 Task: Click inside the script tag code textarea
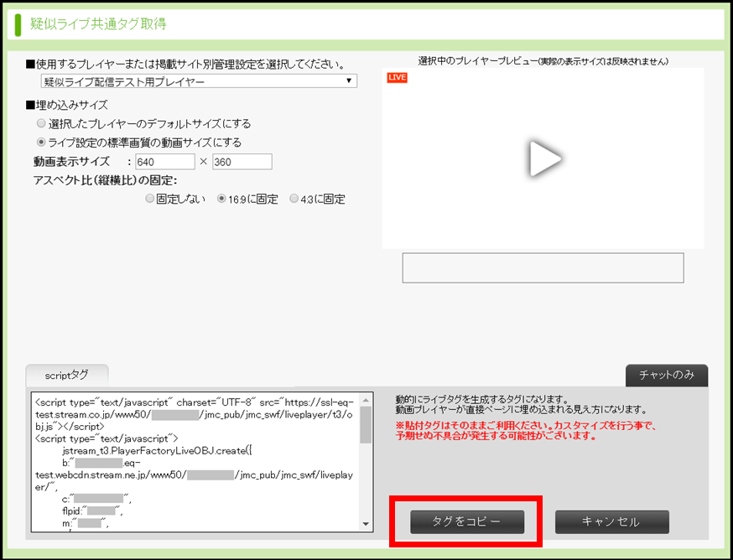point(195,462)
